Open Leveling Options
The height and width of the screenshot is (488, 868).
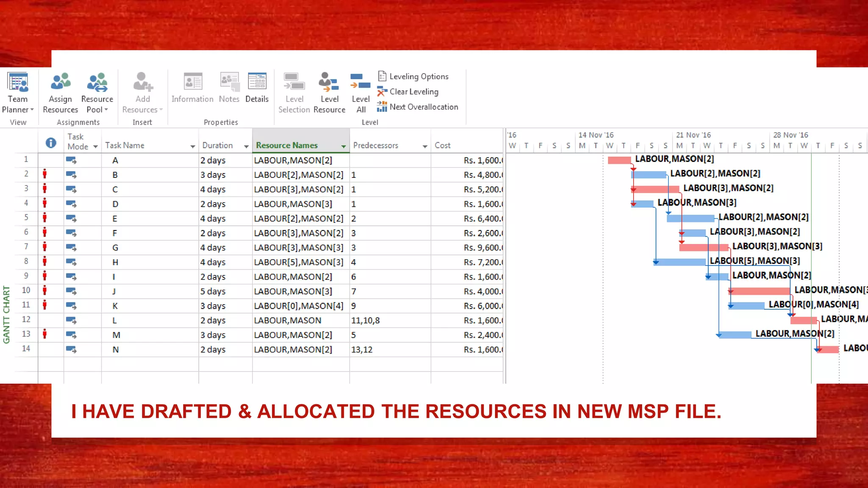click(413, 76)
